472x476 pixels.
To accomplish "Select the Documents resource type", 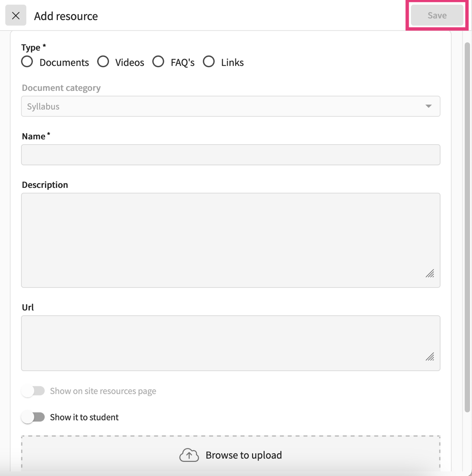I will click(27, 62).
